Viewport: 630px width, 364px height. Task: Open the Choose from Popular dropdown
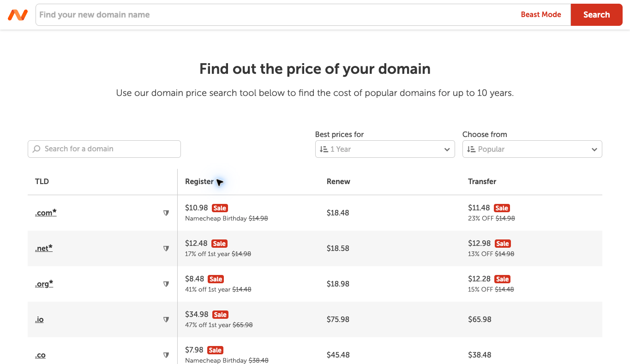[532, 149]
